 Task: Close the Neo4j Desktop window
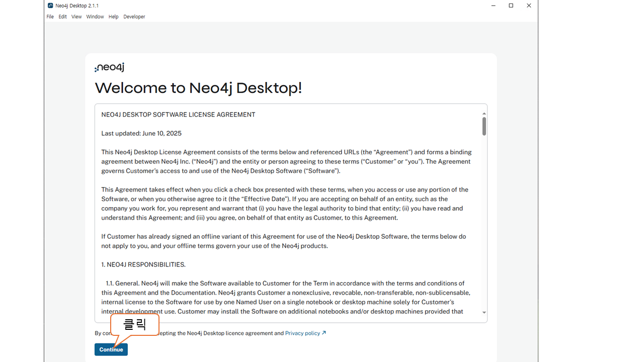pyautogui.click(x=529, y=6)
